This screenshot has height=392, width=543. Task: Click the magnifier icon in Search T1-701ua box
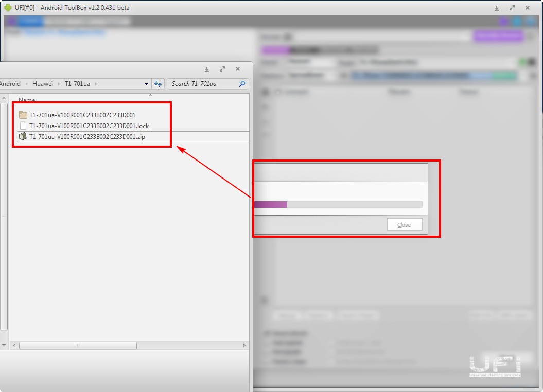click(x=242, y=84)
